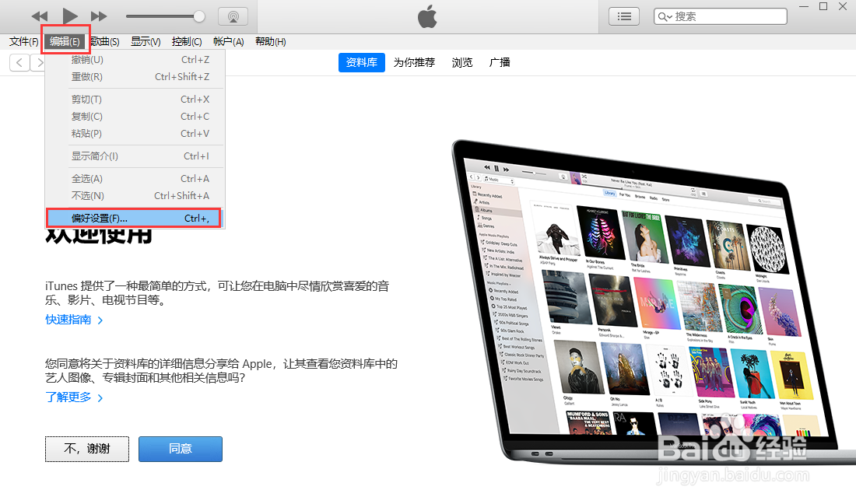This screenshot has width=856, height=504.
Task: Close the iTunes window
Action: point(843,6)
